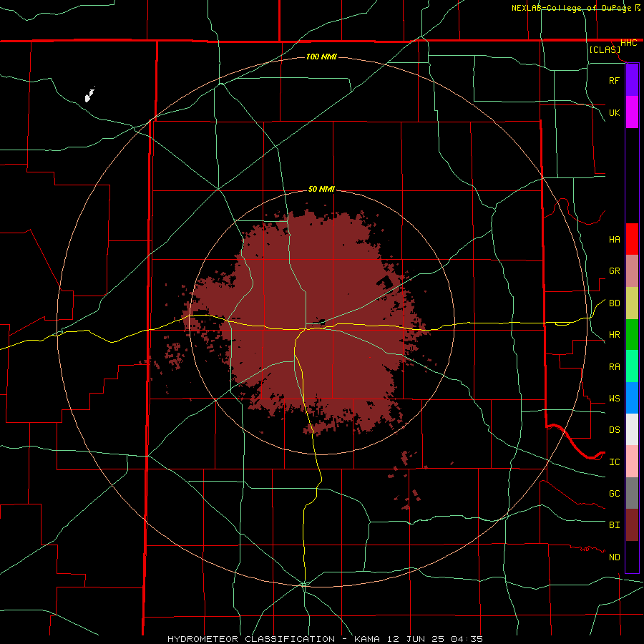
Task: Click the dark red BI legend swatch
Action: (x=632, y=525)
